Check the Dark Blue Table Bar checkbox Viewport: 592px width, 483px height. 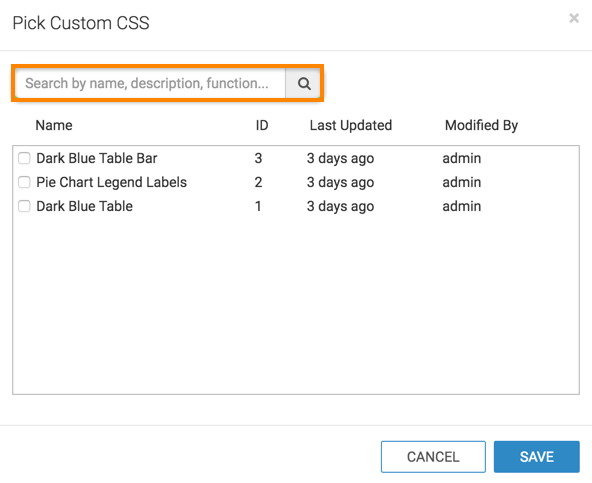pos(24,158)
